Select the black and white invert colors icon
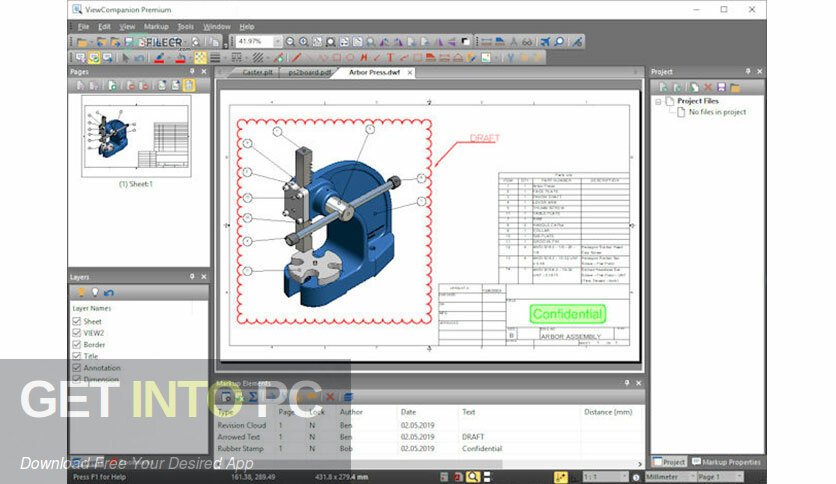This screenshot has height=484, width=836. [465, 41]
